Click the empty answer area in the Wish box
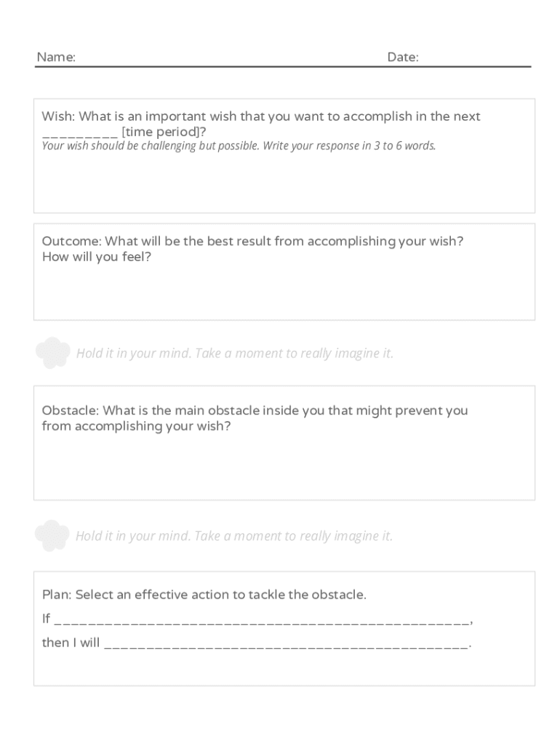The image size is (560, 745). [284, 182]
